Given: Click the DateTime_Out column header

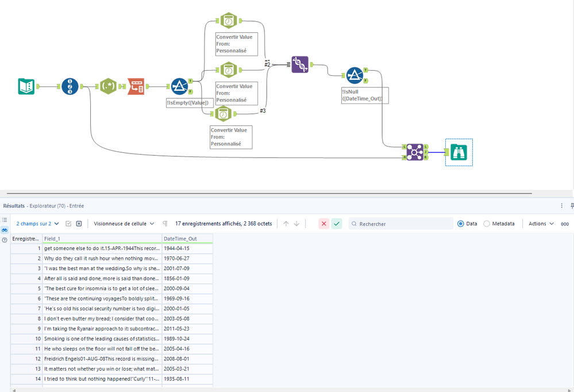Looking at the screenshot, I should (x=187, y=239).
